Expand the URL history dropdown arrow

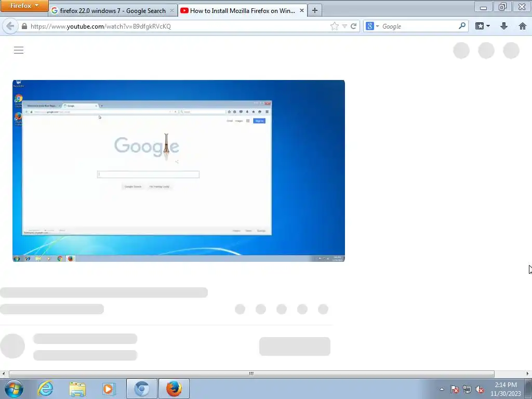point(344,26)
